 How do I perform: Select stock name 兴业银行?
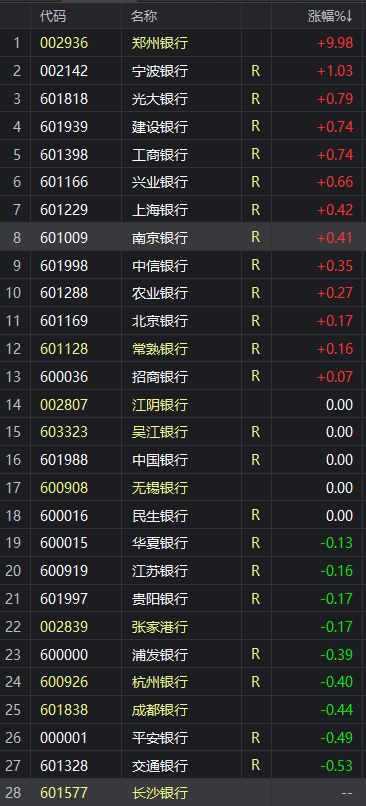tap(160, 182)
